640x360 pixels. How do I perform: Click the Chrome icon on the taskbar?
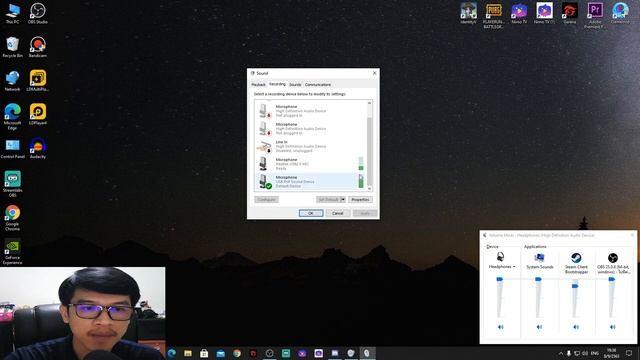(237, 353)
